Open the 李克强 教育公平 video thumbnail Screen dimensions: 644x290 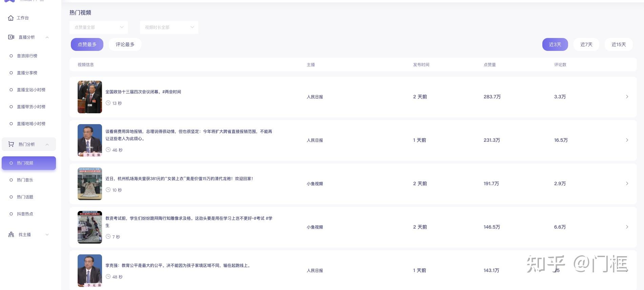tap(90, 271)
